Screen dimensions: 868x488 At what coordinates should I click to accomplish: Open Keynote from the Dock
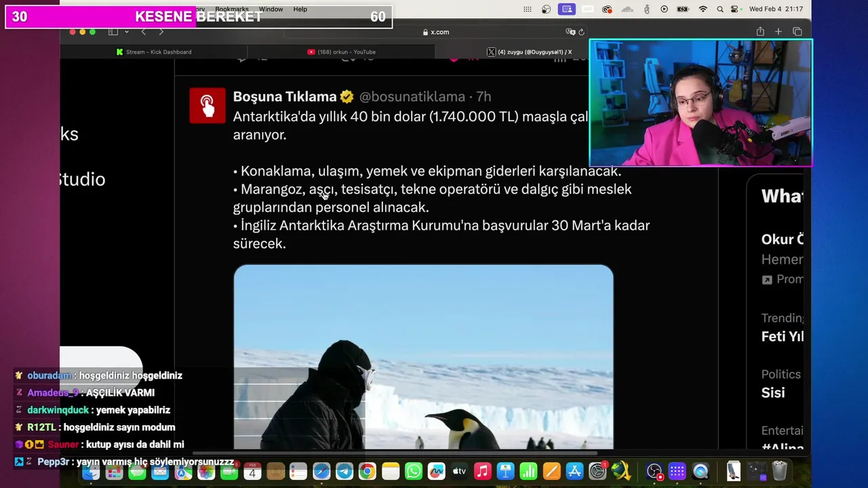506,471
